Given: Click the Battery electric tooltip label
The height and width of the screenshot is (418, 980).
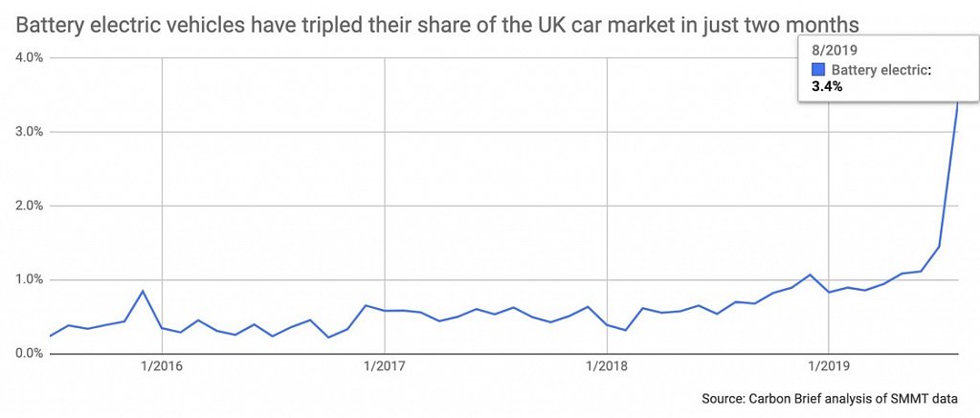Looking at the screenshot, I should tap(881, 71).
